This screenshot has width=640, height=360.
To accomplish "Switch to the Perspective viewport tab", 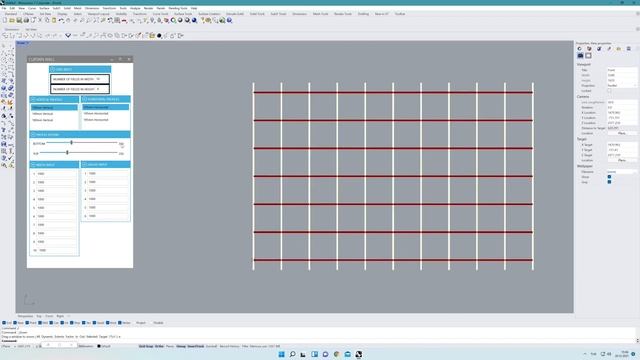I will [x=25, y=316].
